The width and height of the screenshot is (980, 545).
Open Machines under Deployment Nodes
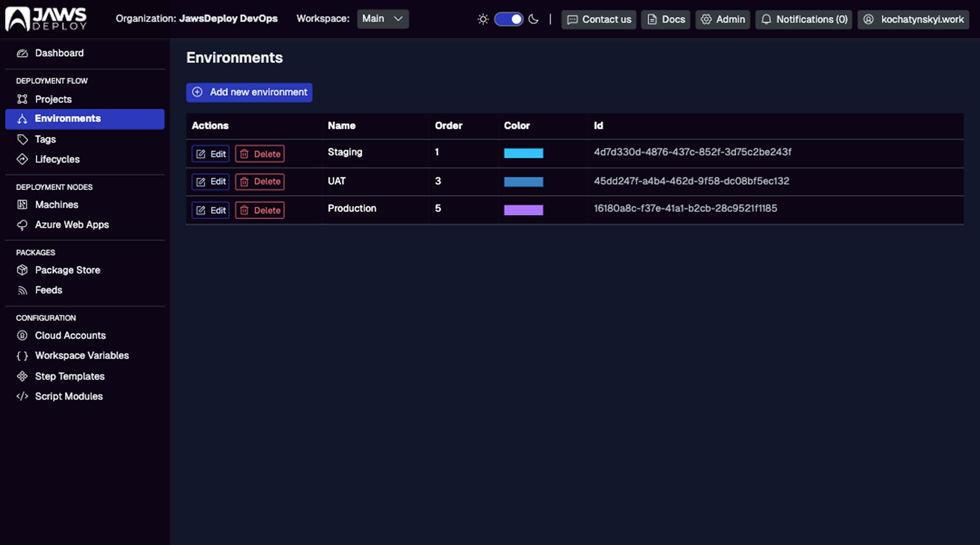[56, 204]
